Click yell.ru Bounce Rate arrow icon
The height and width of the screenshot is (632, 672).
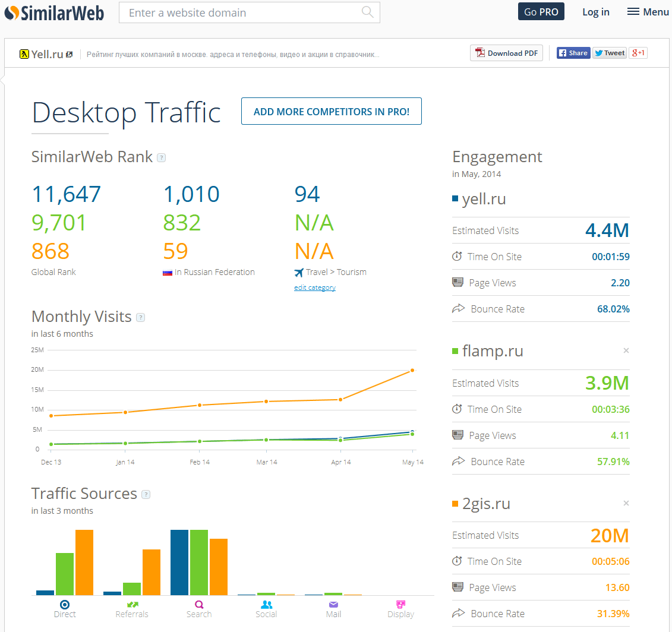(x=459, y=308)
